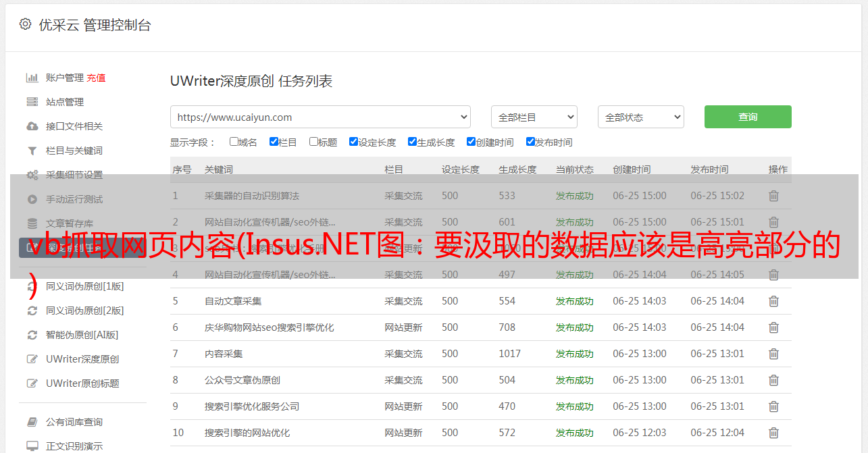Open the site URL dropdown
868x453 pixels.
click(x=320, y=117)
